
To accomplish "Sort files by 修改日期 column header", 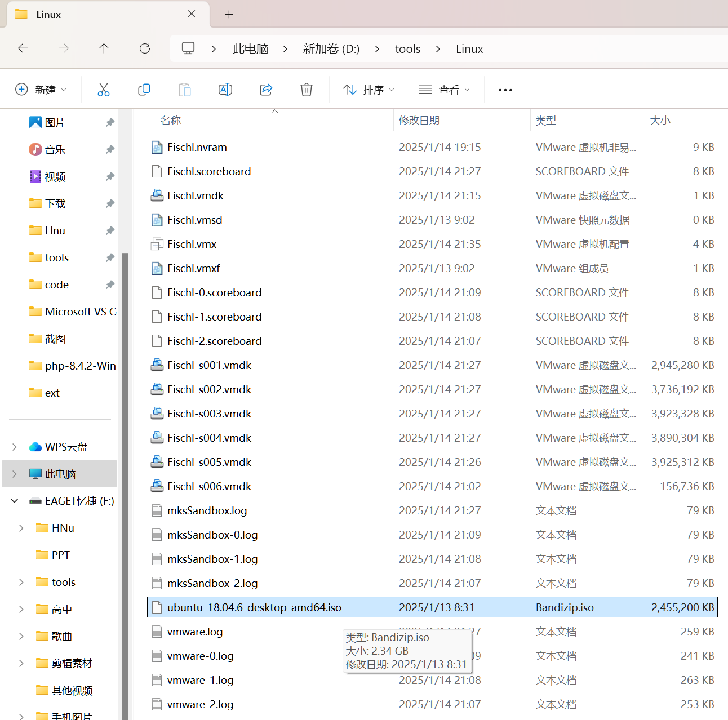I will coord(419,121).
